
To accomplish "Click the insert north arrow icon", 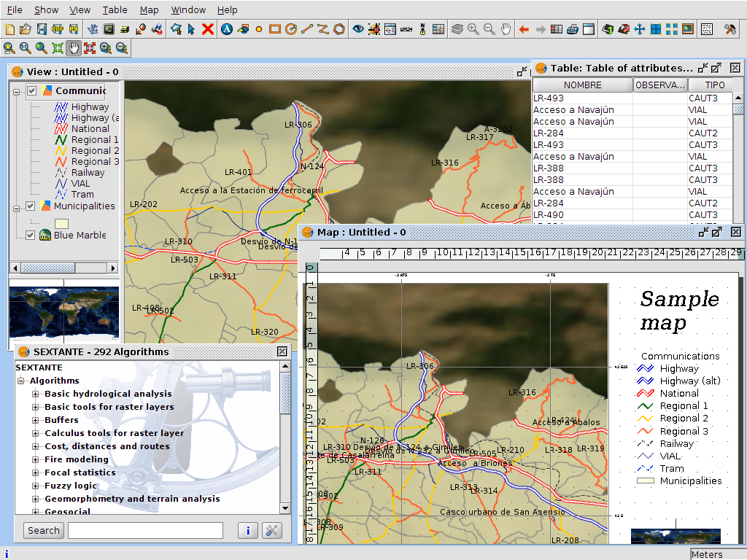I will (x=422, y=29).
